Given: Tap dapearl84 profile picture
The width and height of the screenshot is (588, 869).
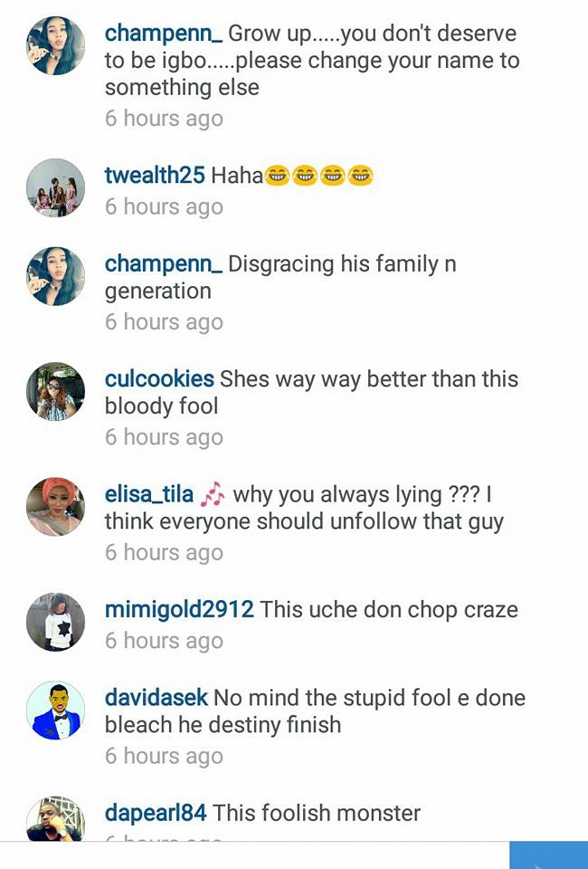Looking at the screenshot, I should [x=55, y=819].
